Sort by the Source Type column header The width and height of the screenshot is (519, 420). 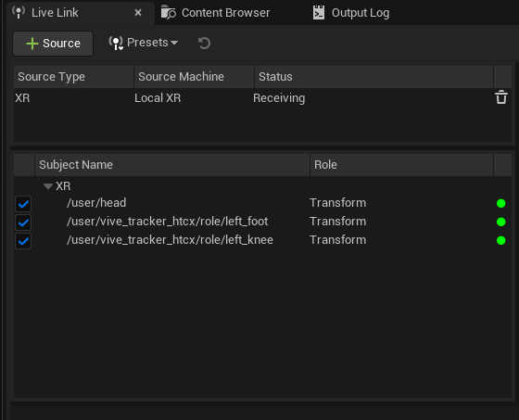click(x=73, y=77)
